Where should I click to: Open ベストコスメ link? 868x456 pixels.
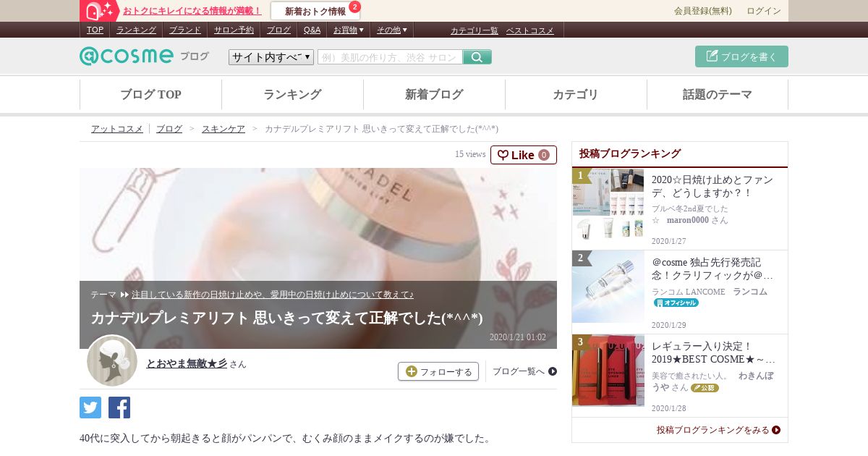coord(529,30)
